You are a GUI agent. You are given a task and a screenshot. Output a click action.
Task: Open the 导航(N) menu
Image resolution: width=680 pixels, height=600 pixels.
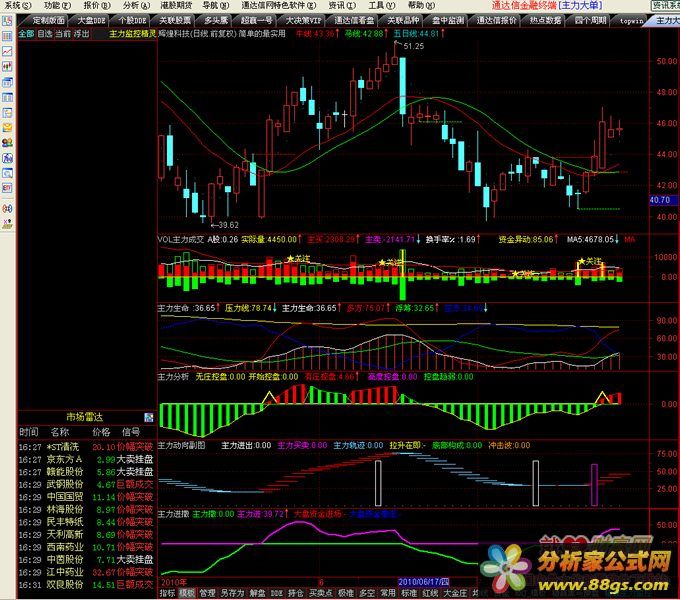click(216, 5)
